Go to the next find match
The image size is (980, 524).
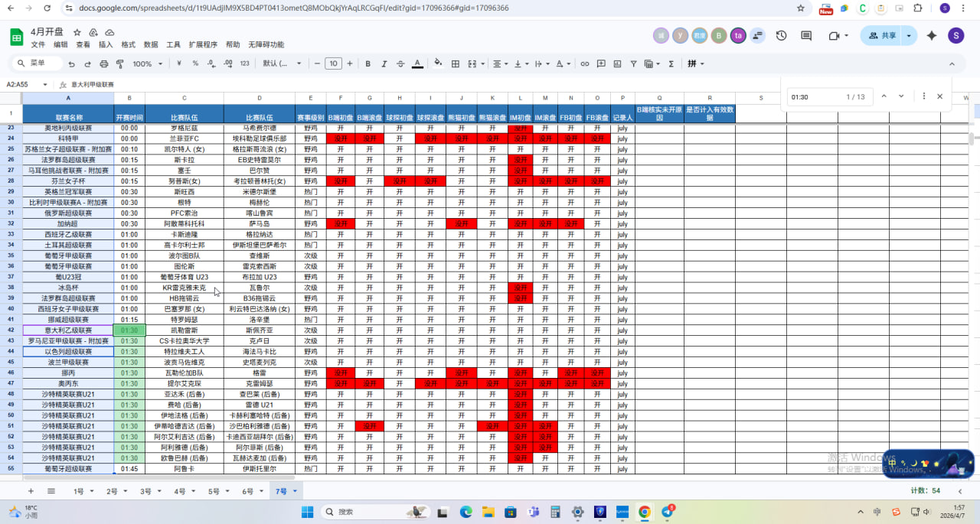[901, 96]
